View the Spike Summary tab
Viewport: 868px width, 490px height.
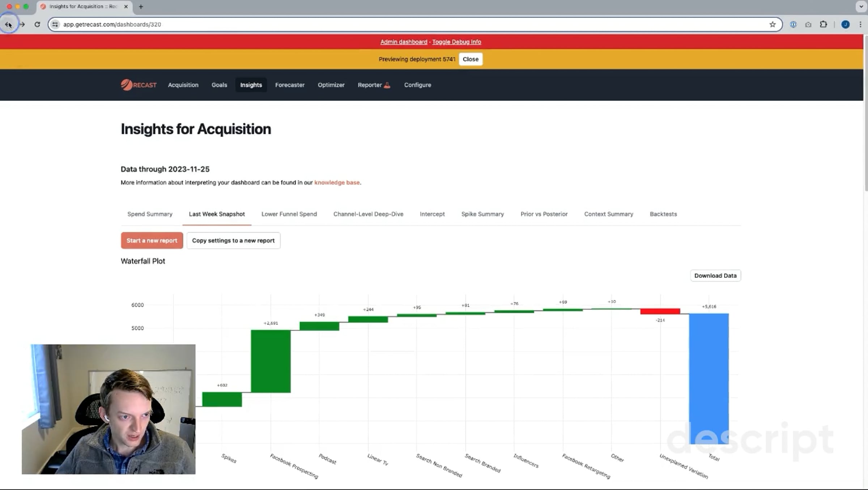pyautogui.click(x=482, y=214)
